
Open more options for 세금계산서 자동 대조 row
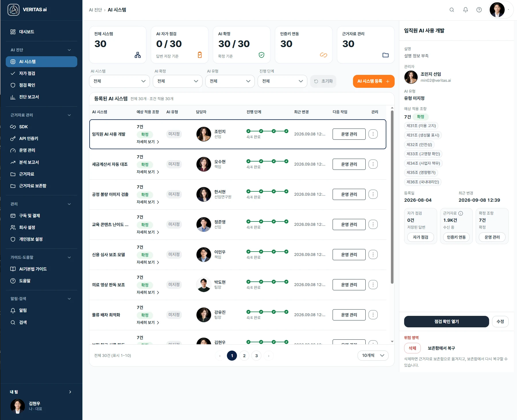(x=373, y=164)
